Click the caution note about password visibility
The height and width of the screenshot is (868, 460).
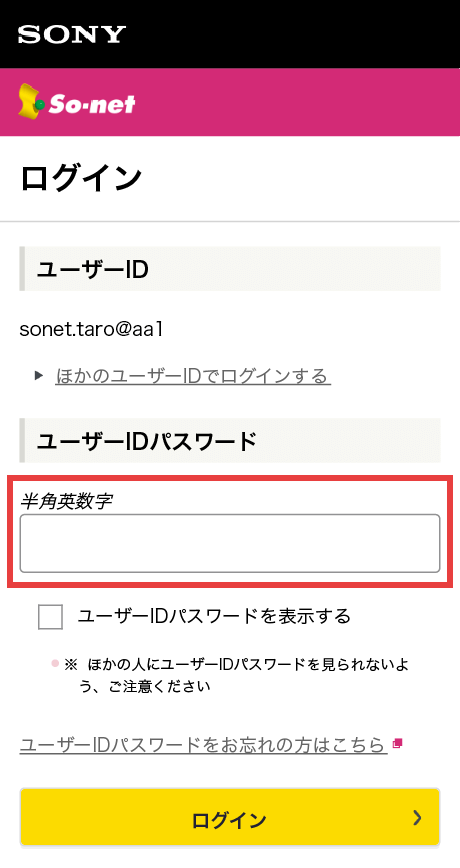click(237, 675)
